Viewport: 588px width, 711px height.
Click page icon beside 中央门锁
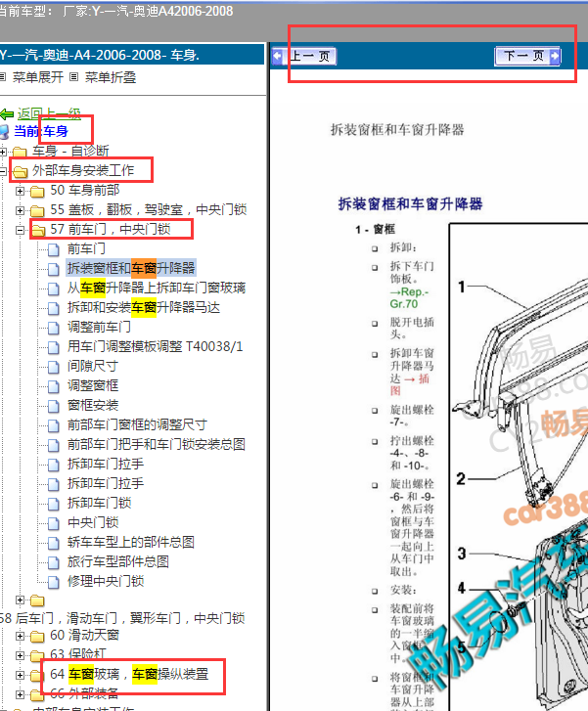click(54, 523)
